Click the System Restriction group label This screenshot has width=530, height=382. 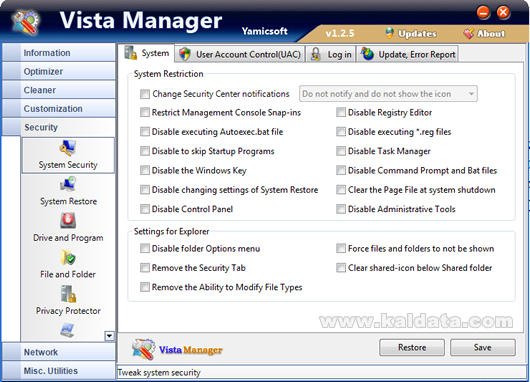(x=168, y=74)
